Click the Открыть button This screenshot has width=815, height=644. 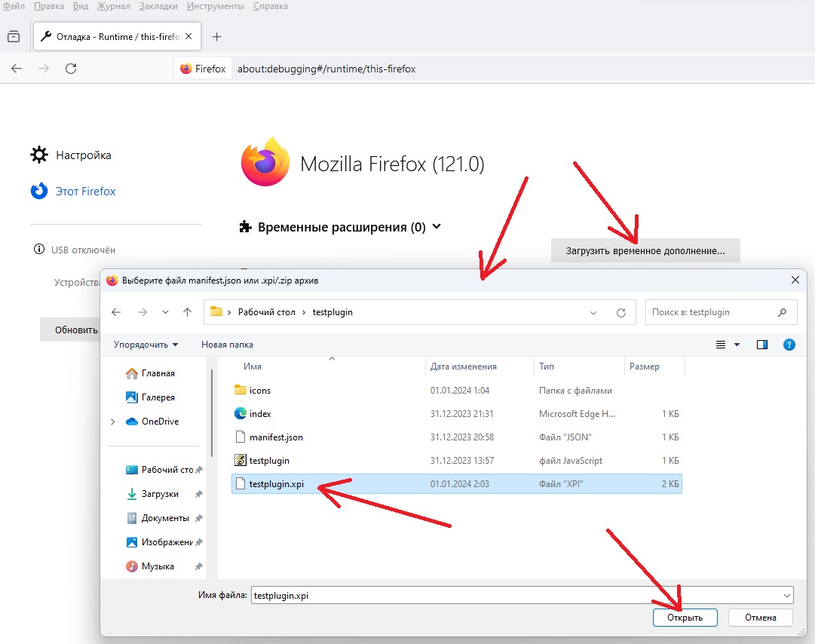(685, 618)
